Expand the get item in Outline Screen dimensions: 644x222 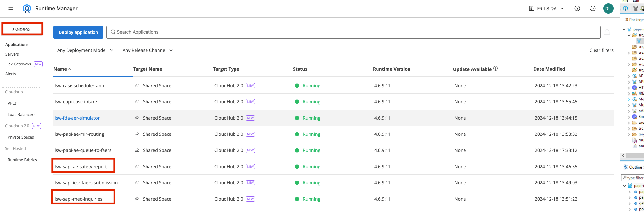(629, 204)
